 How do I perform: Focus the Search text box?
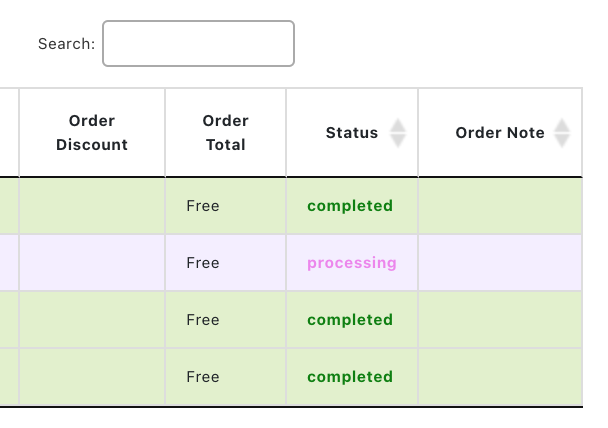198,44
